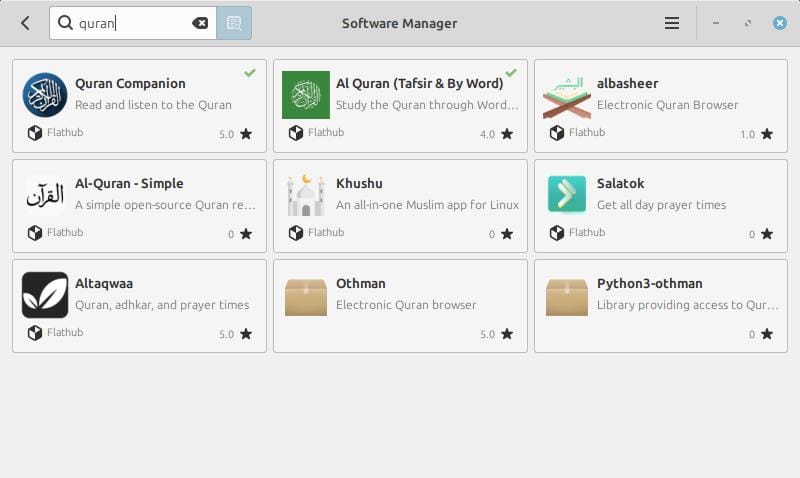Clear the search text with the X icon
Image resolution: width=800 pixels, height=478 pixels.
click(200, 23)
